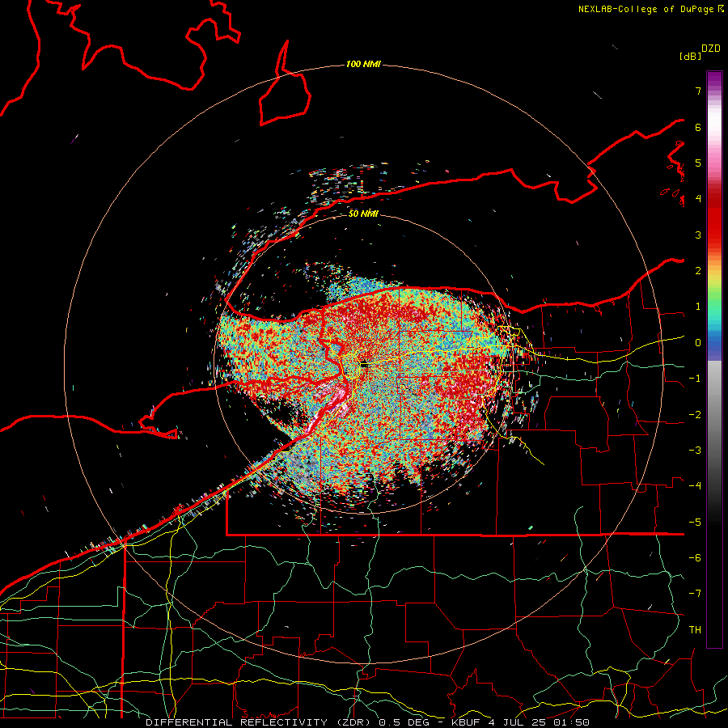Click the TH label on the color scale
This screenshot has width=728, height=728.
(x=695, y=630)
